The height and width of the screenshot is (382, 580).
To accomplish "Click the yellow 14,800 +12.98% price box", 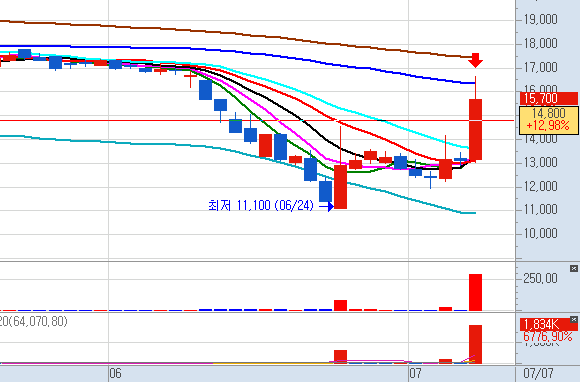I will point(549,120).
